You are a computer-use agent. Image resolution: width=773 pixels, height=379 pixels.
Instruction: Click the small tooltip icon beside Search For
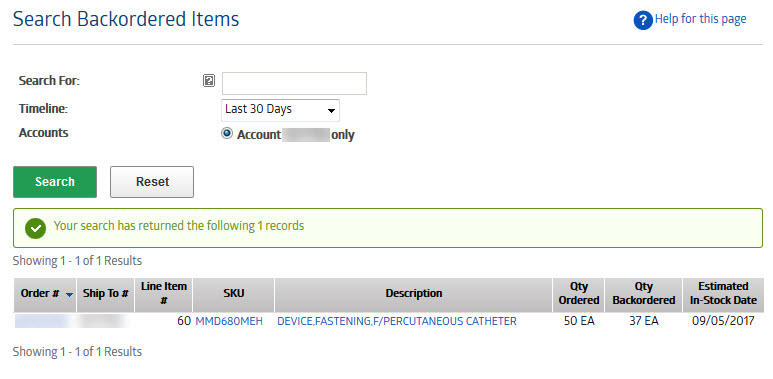[x=209, y=81]
